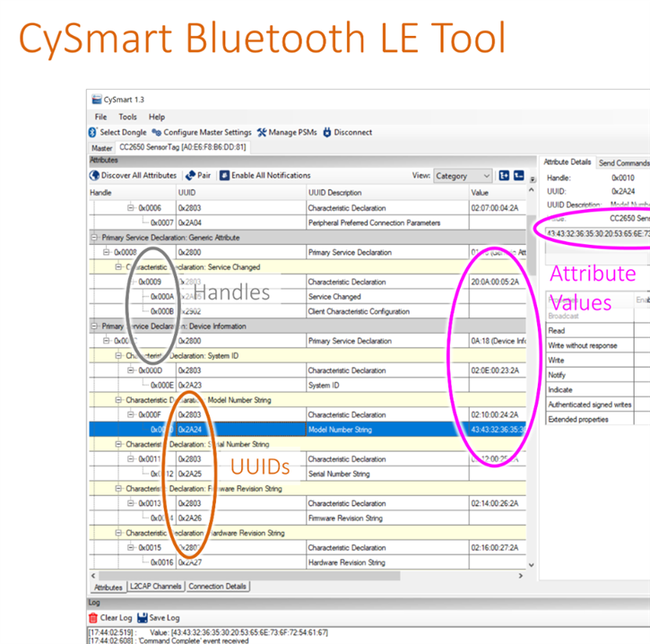Viewport: 650px width, 644px height.
Task: Click Discover All Attributes icon
Action: pyautogui.click(x=94, y=176)
